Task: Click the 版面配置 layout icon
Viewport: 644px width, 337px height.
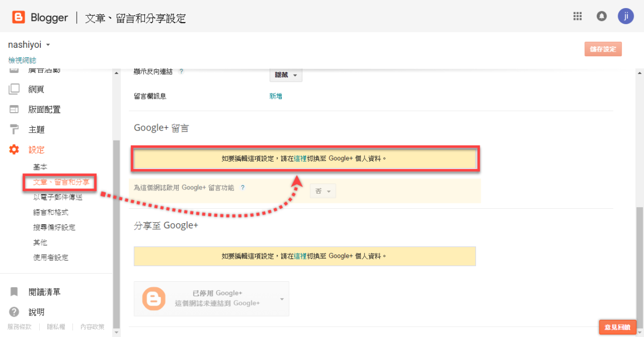Action: tap(14, 109)
